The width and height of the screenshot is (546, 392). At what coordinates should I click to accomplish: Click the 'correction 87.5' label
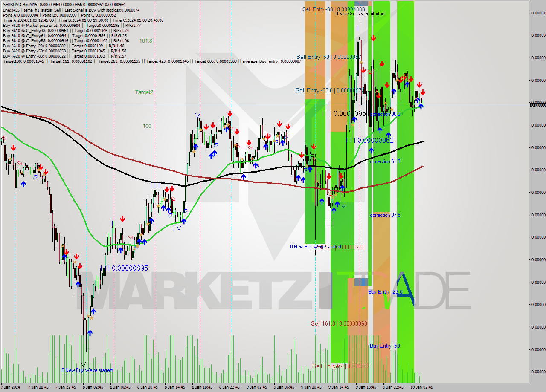(385, 215)
